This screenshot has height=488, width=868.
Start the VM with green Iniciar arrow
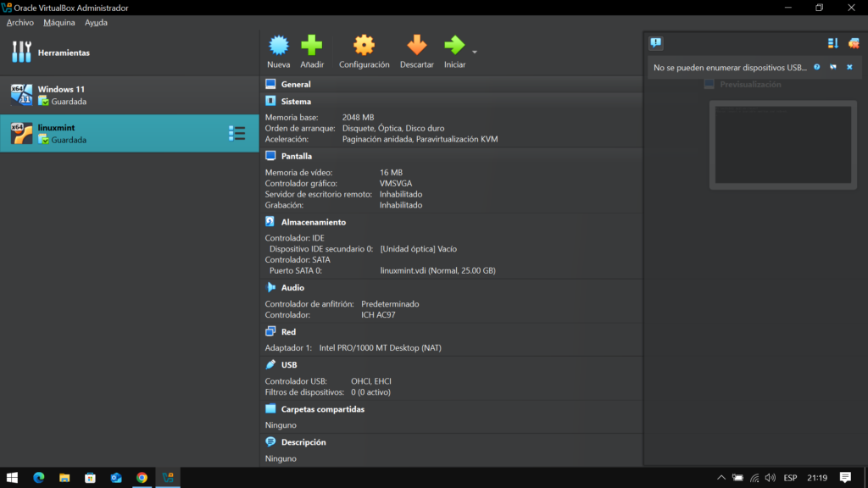point(454,46)
